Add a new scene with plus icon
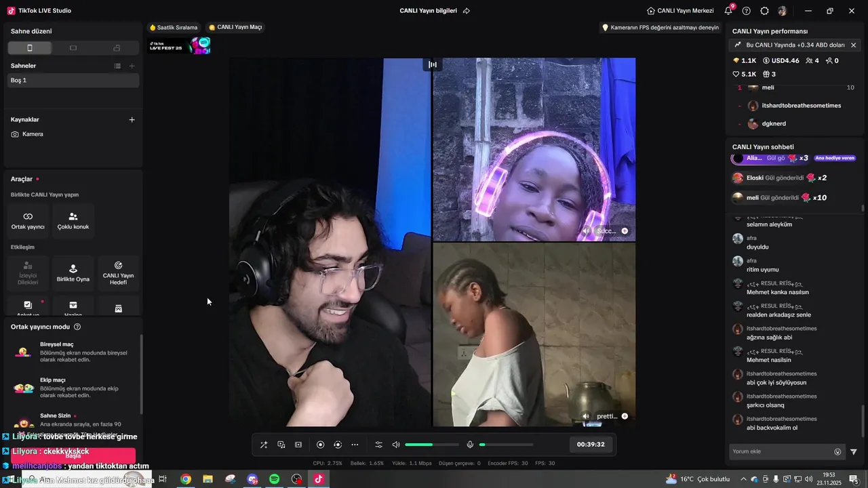 (x=132, y=66)
